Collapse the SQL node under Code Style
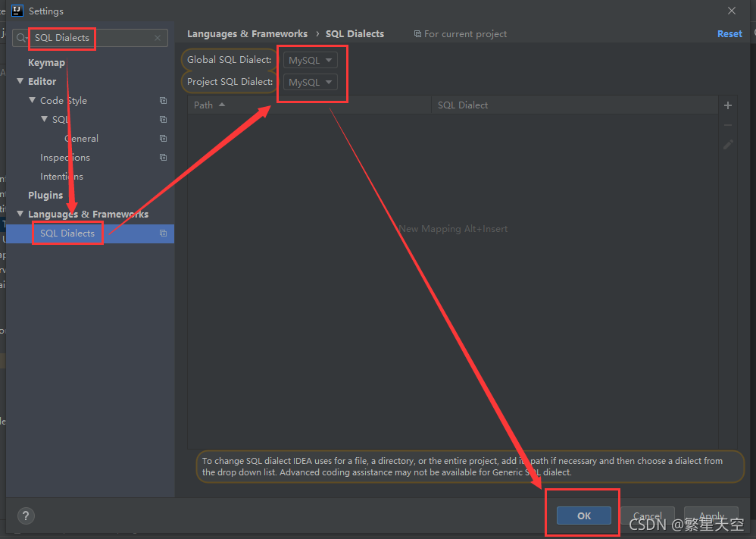Viewport: 756px width, 539px height. [45, 119]
